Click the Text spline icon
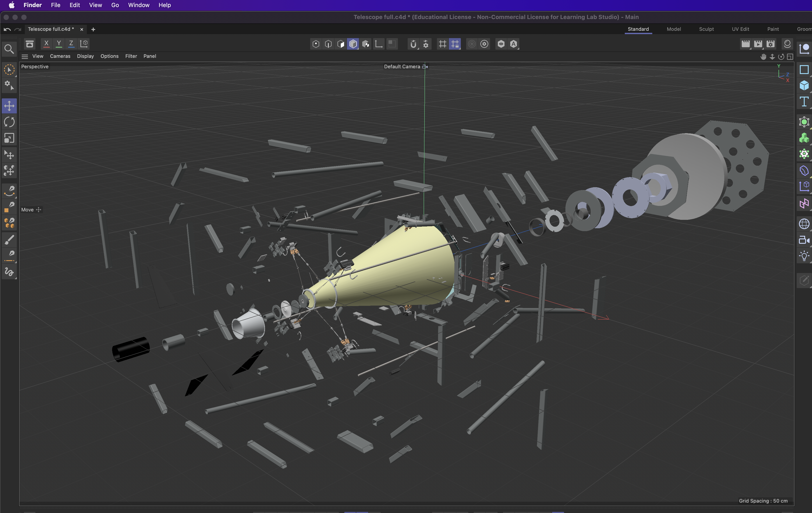The height and width of the screenshot is (513, 812). tap(804, 101)
